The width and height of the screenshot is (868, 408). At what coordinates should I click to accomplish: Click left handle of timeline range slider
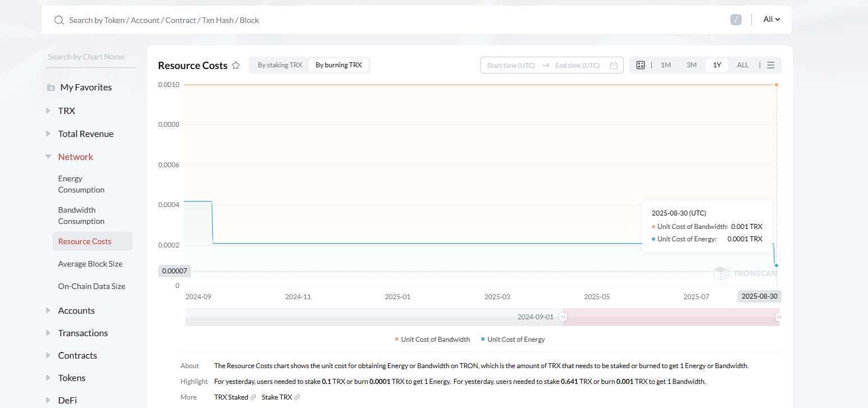[x=563, y=317]
